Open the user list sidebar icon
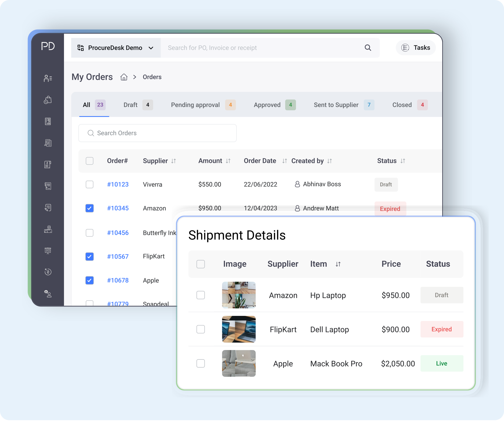 tap(48, 78)
